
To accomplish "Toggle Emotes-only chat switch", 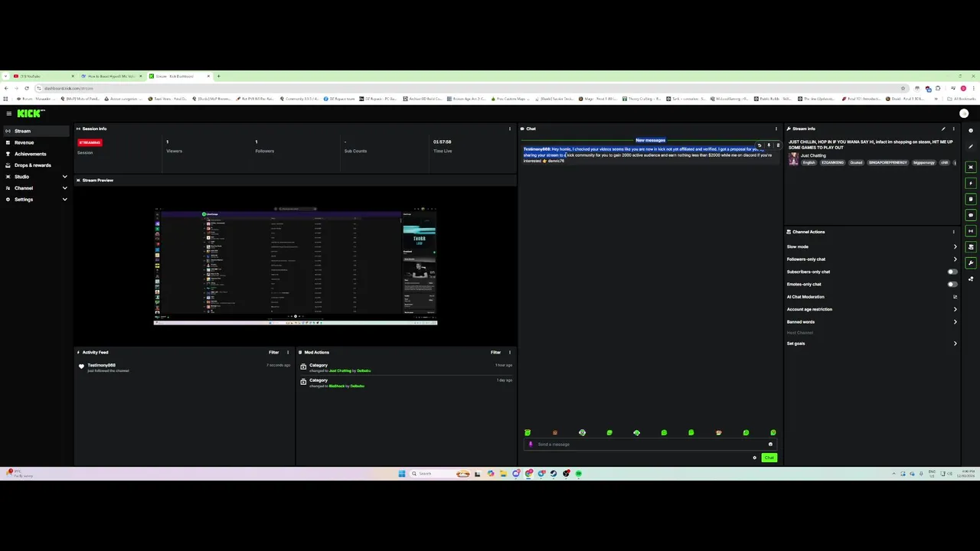I will (952, 284).
